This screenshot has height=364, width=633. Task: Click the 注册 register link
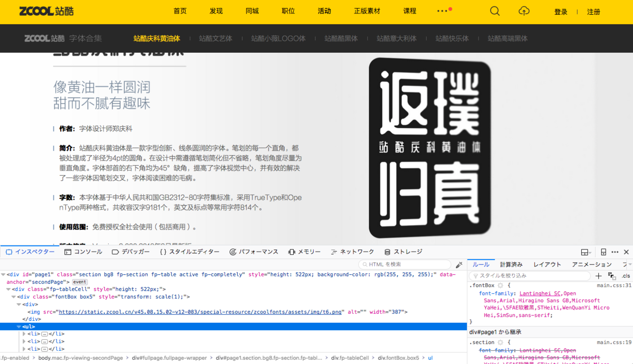pos(593,12)
